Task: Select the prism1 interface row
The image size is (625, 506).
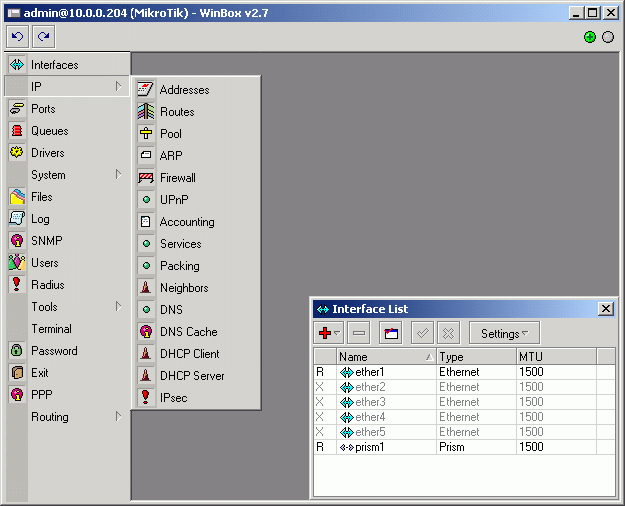Action: [x=464, y=447]
